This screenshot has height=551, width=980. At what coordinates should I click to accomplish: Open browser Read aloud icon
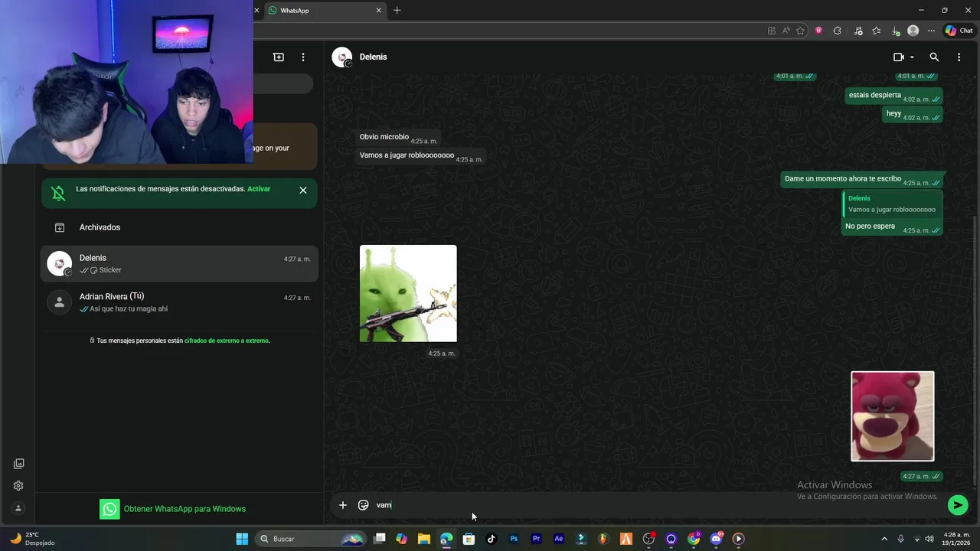(x=786, y=31)
